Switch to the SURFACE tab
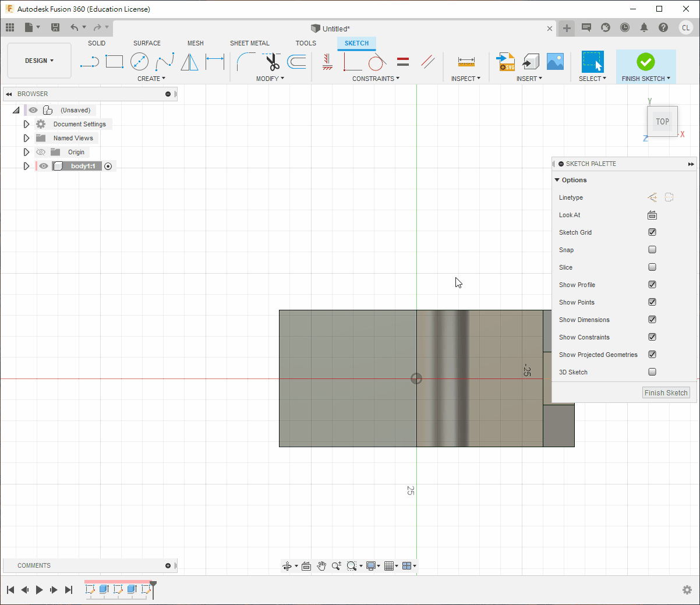Image resolution: width=700 pixels, height=605 pixels. [x=147, y=43]
